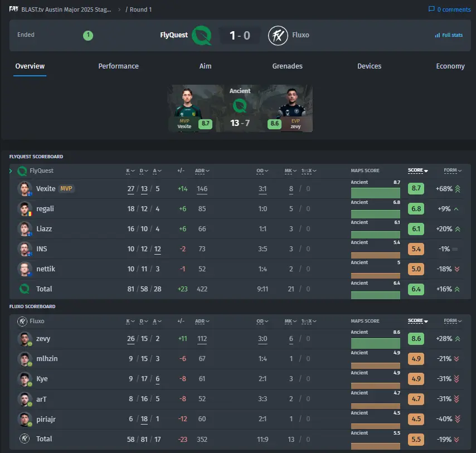The image size is (476, 453).
Task: Click the FlyQuest logo on Ancient map card
Action: tap(240, 106)
